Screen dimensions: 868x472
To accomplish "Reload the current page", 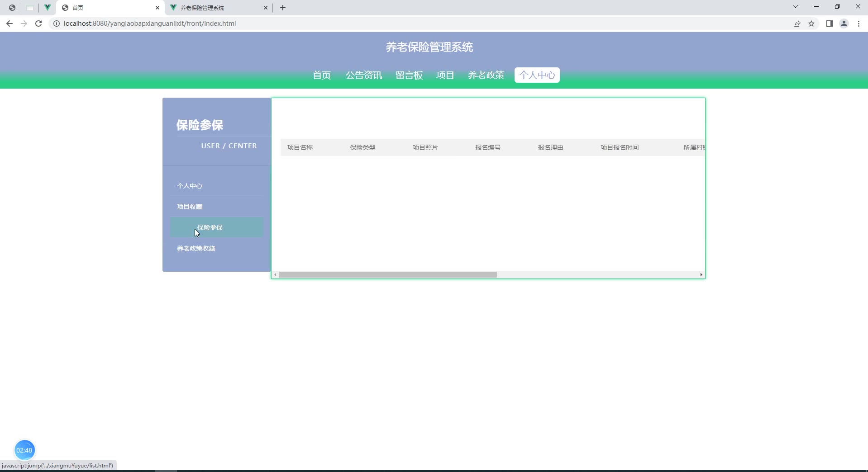I will click(x=38, y=24).
